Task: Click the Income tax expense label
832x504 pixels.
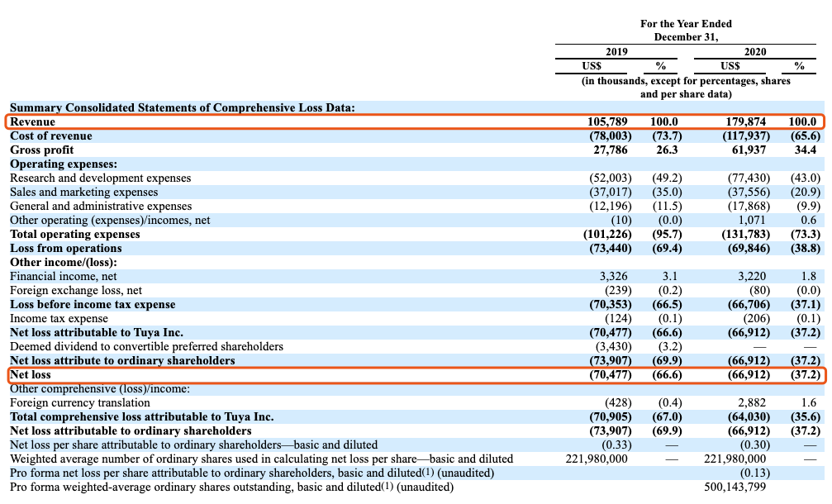Action: [59, 318]
